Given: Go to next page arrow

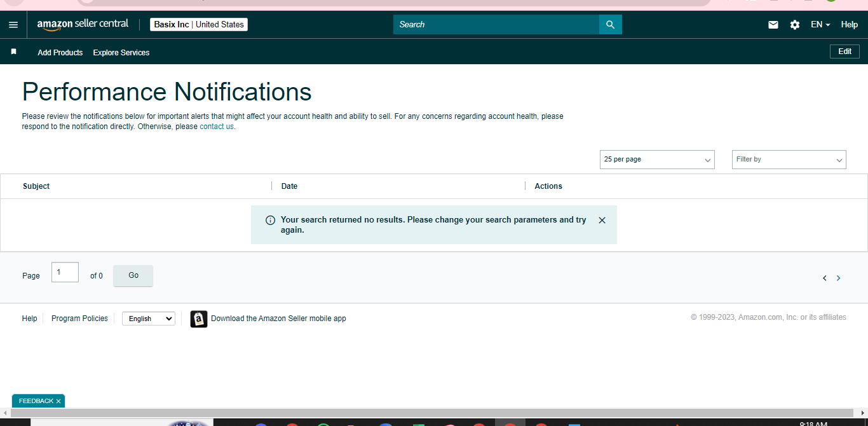Looking at the screenshot, I should tap(839, 278).
